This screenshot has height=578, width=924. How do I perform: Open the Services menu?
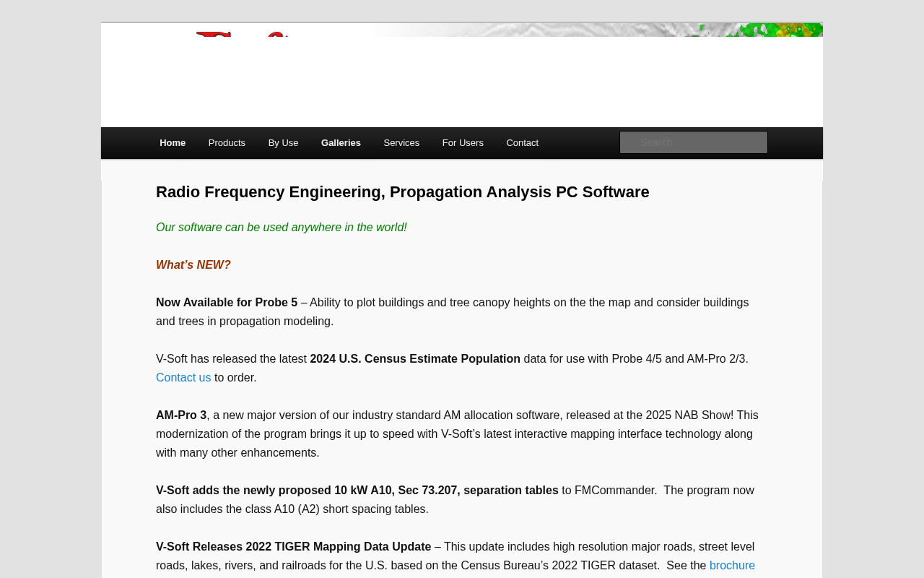tap(401, 143)
